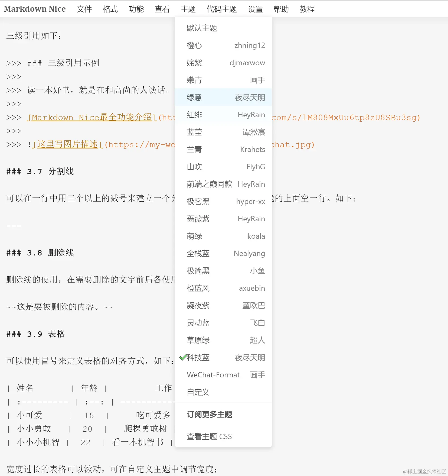Viewport: 448px width, 476px height.
Task: Click the 爬棵勇敢树 table cell
Action: tap(145, 429)
